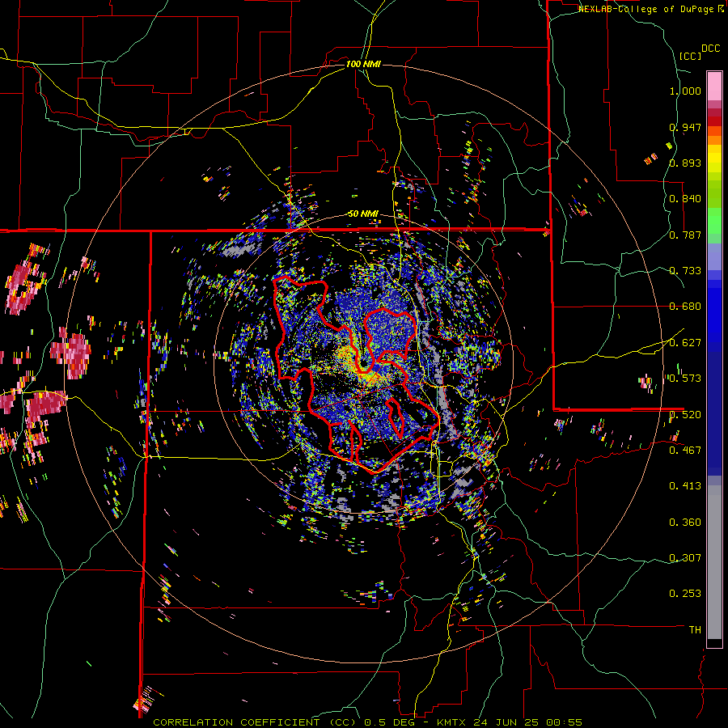
Task: Click the 0.840 scale value
Action: click(x=685, y=199)
